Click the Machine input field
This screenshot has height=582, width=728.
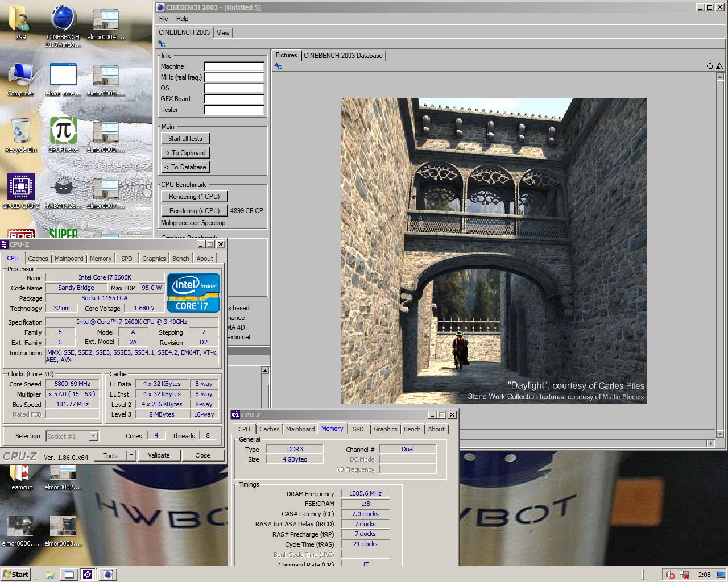tap(234, 66)
